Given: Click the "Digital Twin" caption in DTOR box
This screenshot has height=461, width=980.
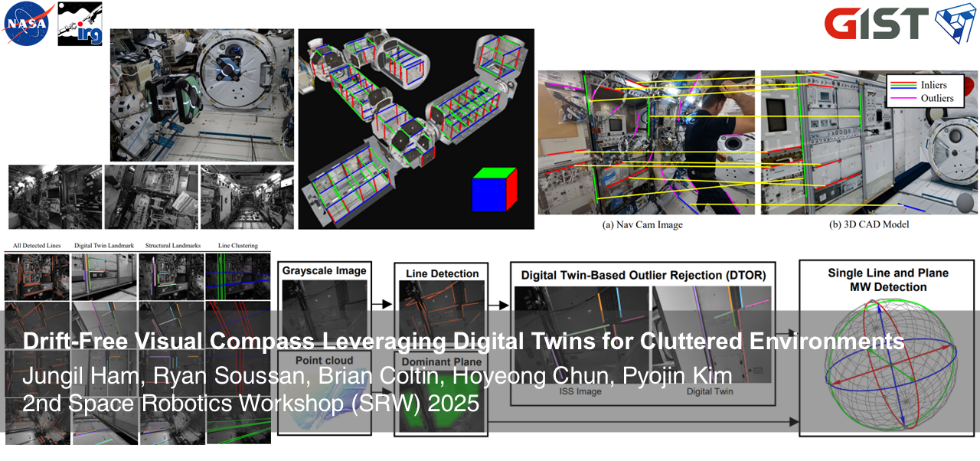Looking at the screenshot, I should (710, 391).
